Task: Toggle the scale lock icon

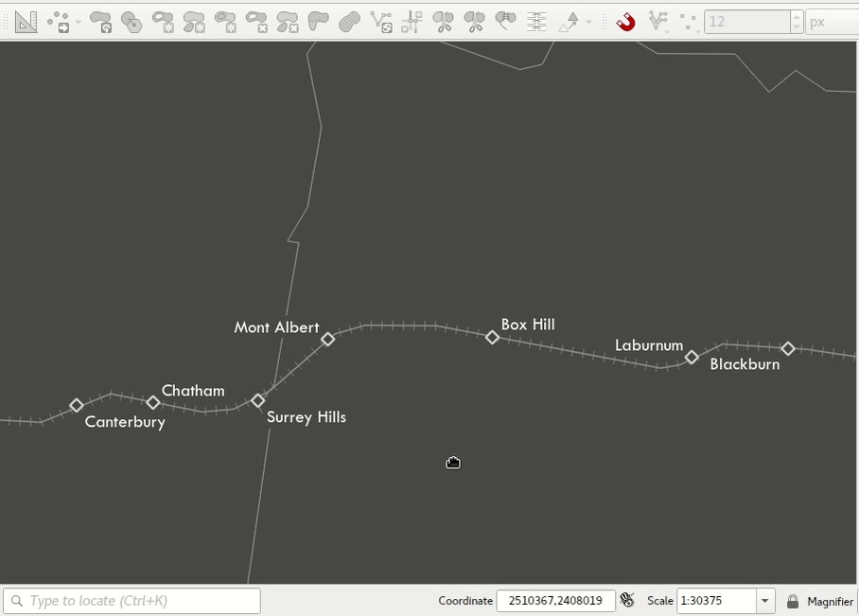Action: tap(793, 601)
